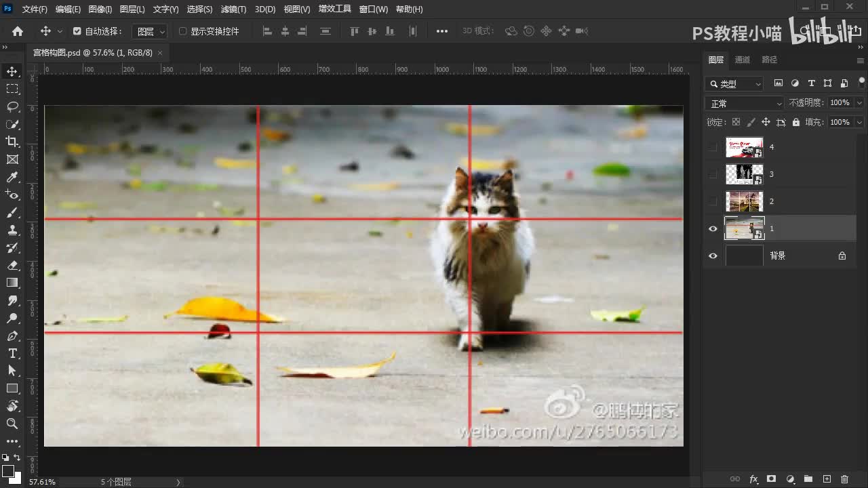Viewport: 868px width, 488px height.
Task: Toggle the layer filtering switch
Action: (x=861, y=83)
